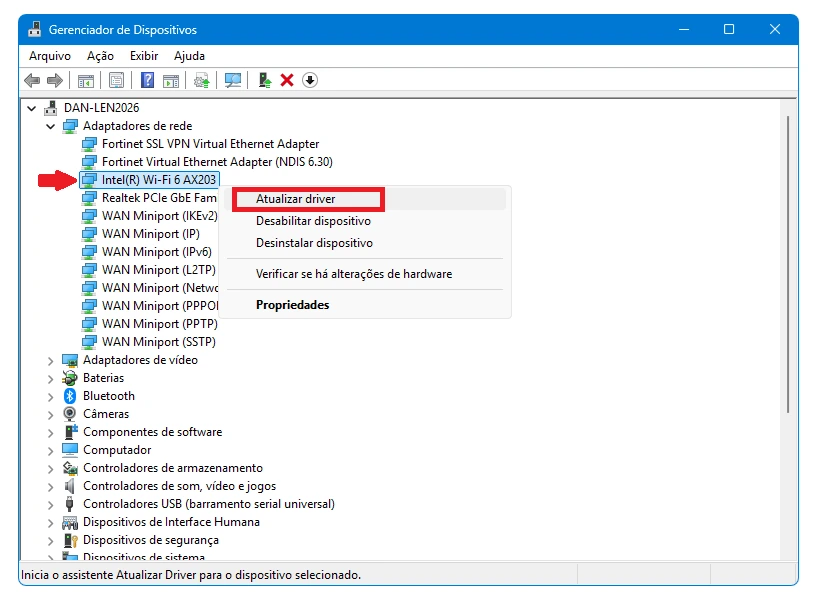Click the download arrow toolbar icon
Image resolution: width=819 pixels, height=600 pixels.
(x=310, y=80)
